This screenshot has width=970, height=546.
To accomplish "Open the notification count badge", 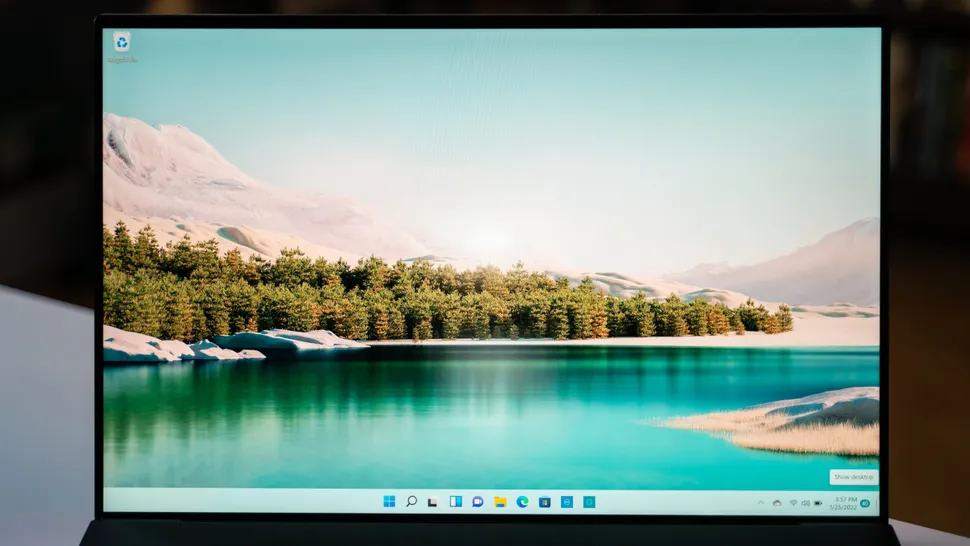I will [864, 503].
